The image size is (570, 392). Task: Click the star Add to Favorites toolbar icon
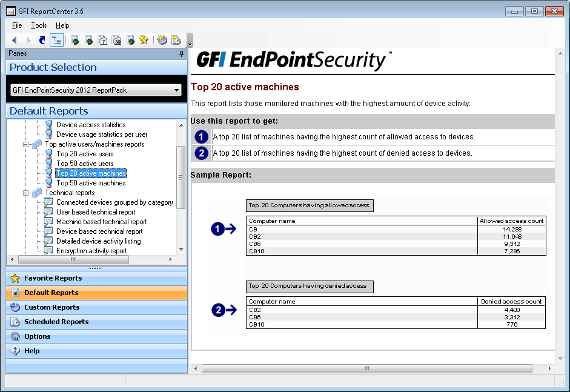click(x=144, y=40)
